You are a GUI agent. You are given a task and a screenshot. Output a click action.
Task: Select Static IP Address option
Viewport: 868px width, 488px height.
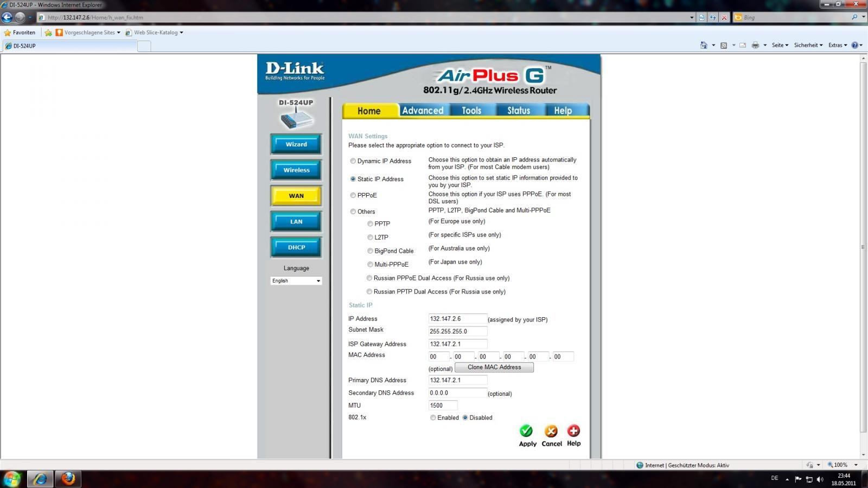tap(353, 179)
